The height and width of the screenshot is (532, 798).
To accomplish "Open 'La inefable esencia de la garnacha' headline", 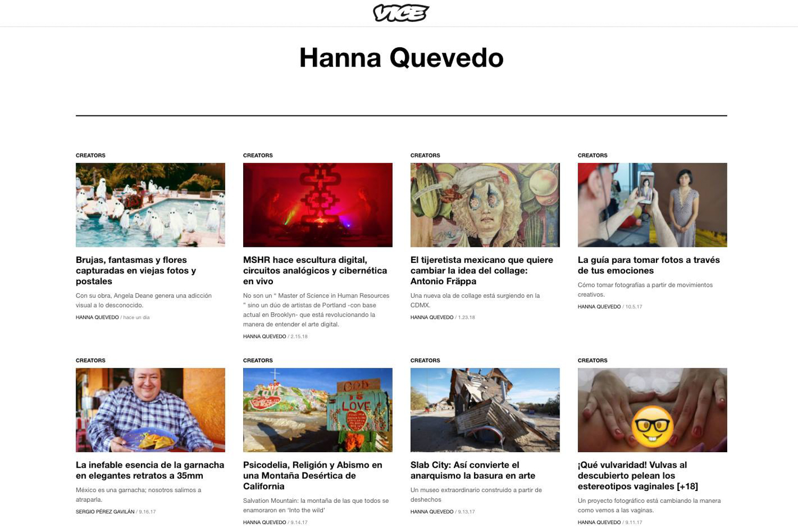I will pyautogui.click(x=150, y=470).
